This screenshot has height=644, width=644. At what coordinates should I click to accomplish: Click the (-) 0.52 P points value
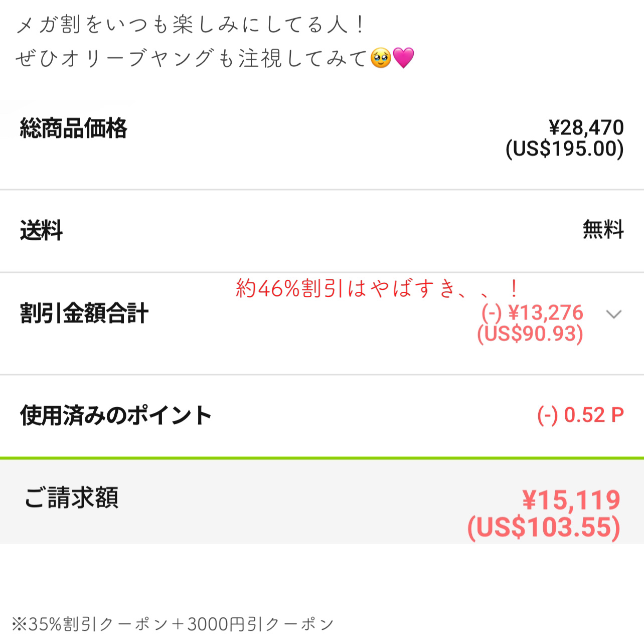point(580,415)
